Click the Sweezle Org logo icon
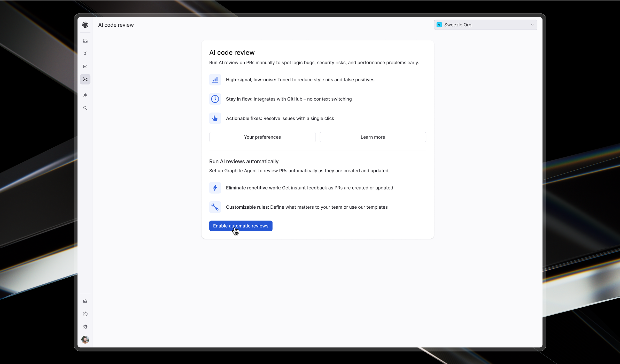The height and width of the screenshot is (364, 620). [439, 25]
